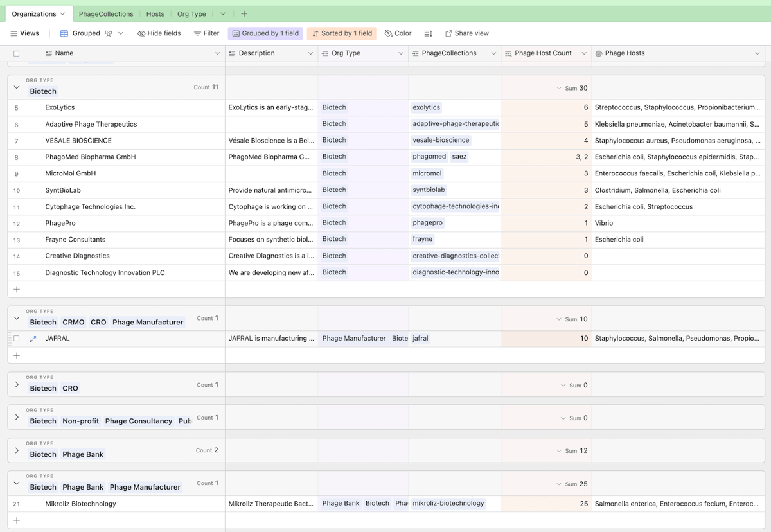
Task: Toggle the select-all checkbox in header
Action: 17,53
